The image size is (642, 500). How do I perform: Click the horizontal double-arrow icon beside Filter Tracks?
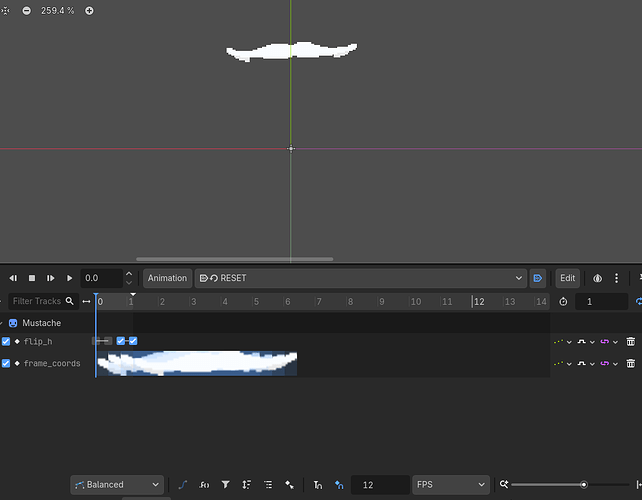(86, 301)
